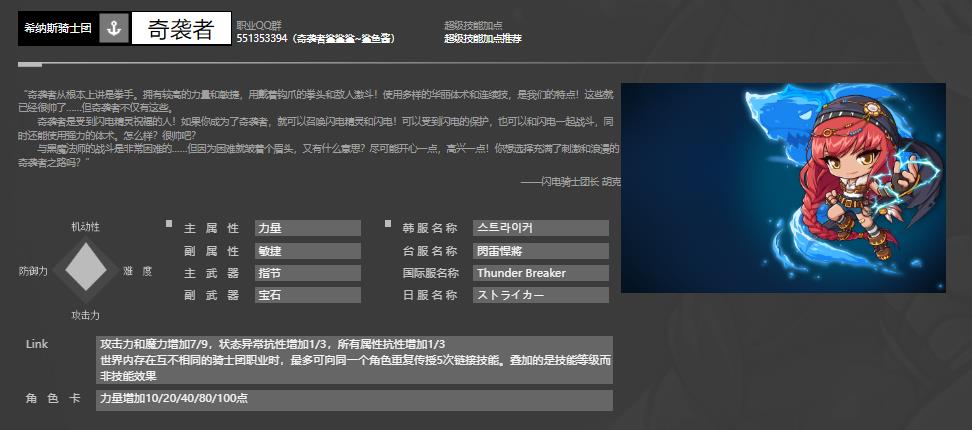This screenshot has width=972, height=430.
Task: Select the 奇袭者 class title box
Action: tap(182, 29)
